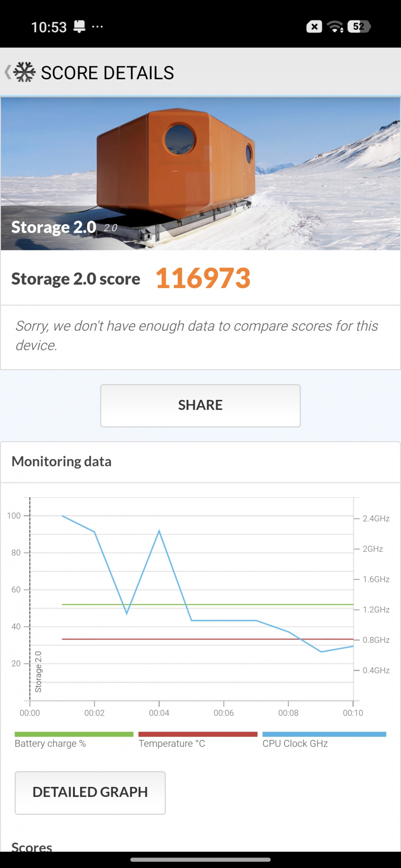Viewport: 401px width, 868px height.
Task: Tap the three-dot overflow in status bar
Action: click(97, 26)
